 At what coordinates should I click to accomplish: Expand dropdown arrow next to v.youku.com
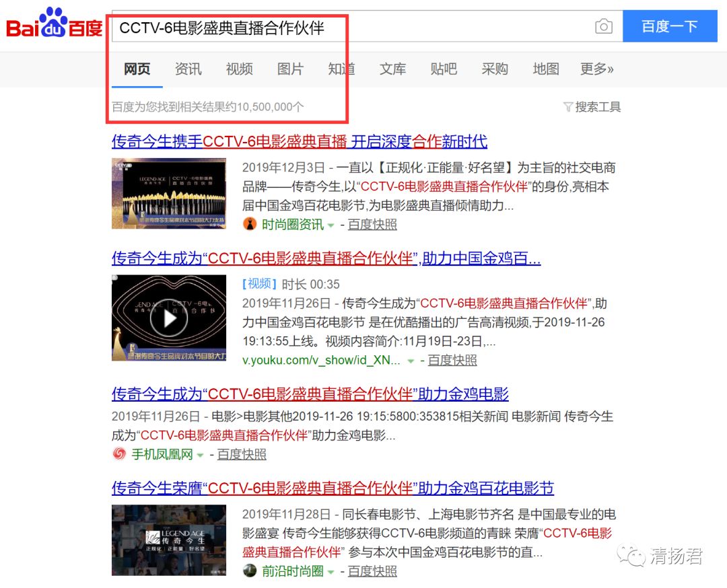pos(411,361)
